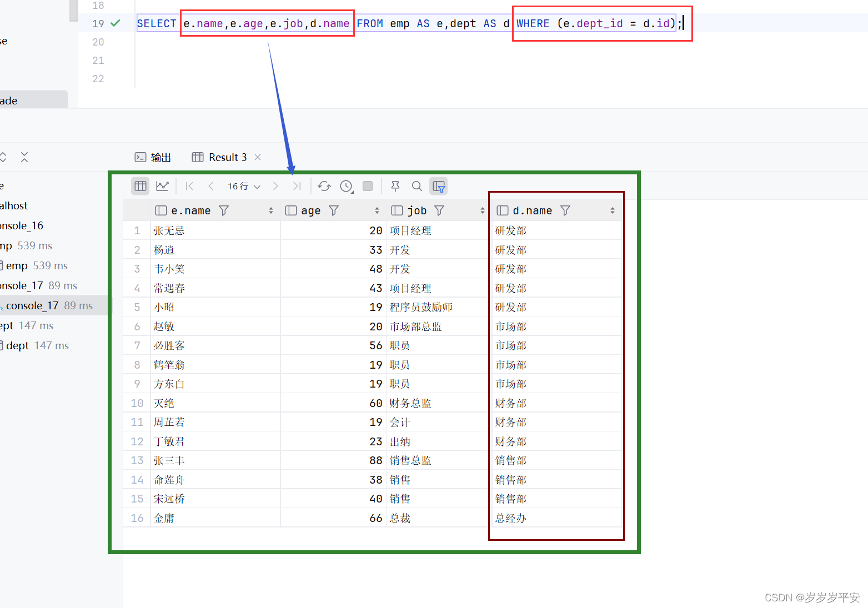The width and height of the screenshot is (868, 608).
Task: Click the FROM keyword in the query
Action: point(370,23)
